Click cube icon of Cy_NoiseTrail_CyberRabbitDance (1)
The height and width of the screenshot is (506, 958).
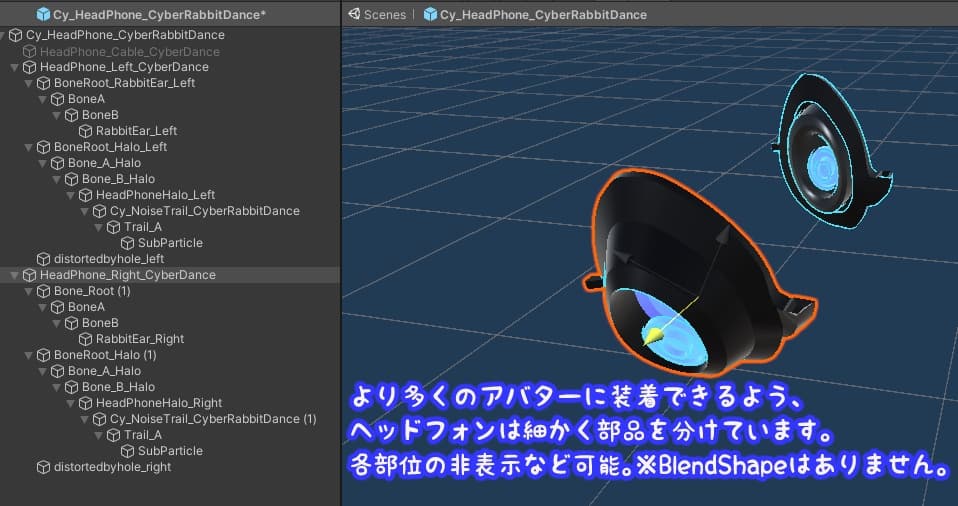[100, 419]
